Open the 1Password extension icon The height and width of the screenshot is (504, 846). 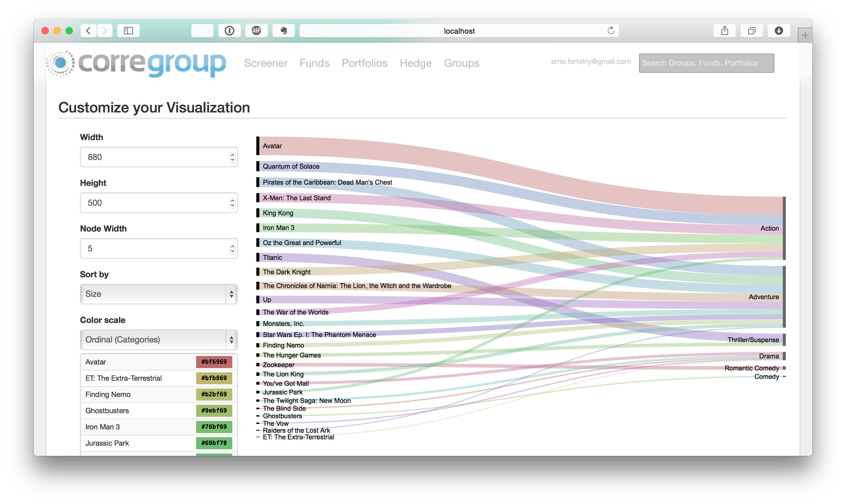pyautogui.click(x=229, y=31)
